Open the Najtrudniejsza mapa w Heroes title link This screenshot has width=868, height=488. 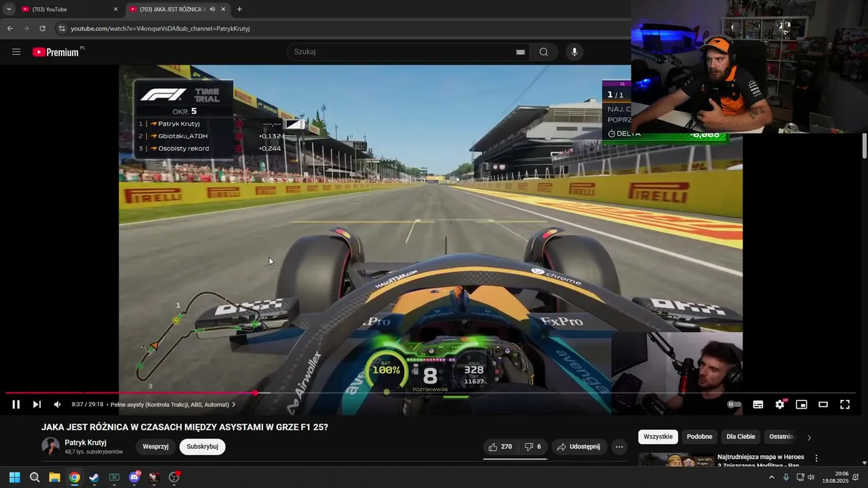coord(761,461)
